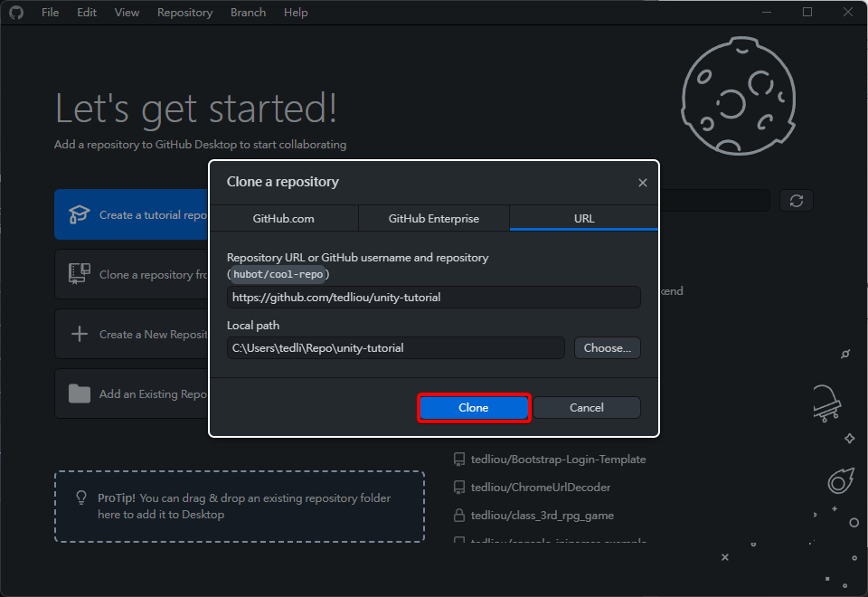Click Add an Existing Repository button
This screenshot has height=597, width=868.
click(x=132, y=393)
